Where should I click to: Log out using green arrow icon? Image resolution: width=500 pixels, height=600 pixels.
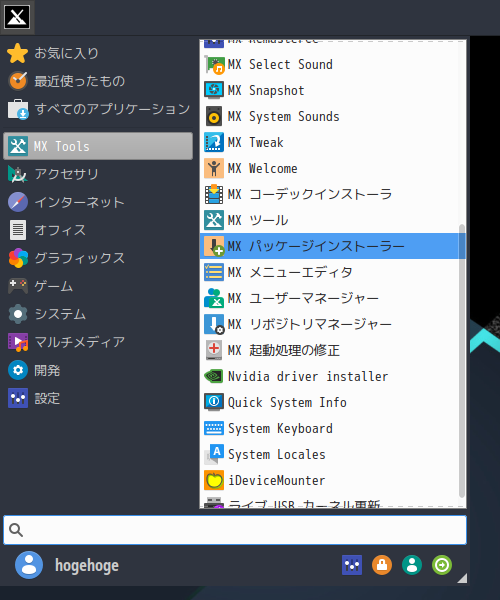(442, 565)
